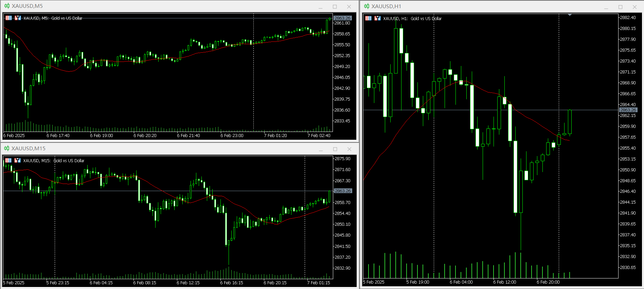Image resolution: width=644 pixels, height=289 pixels.
Task: Click '5 Feb 2025' on H1 time axis
Action: coord(374,282)
